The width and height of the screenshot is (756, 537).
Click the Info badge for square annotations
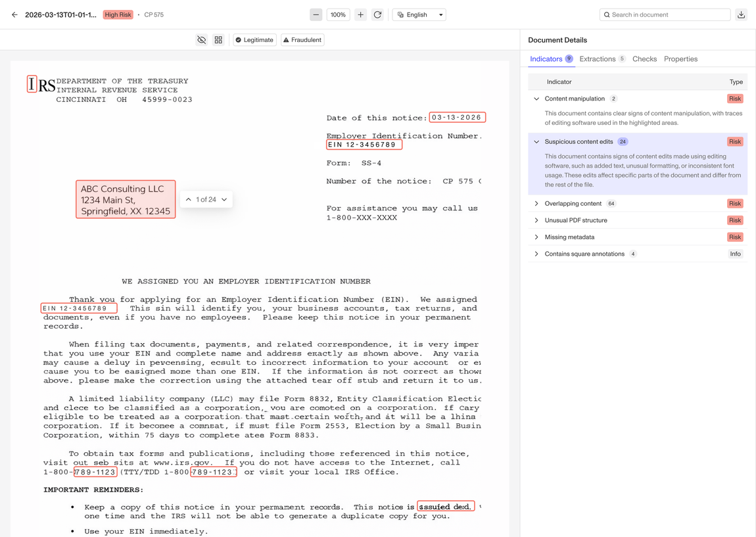pos(735,254)
